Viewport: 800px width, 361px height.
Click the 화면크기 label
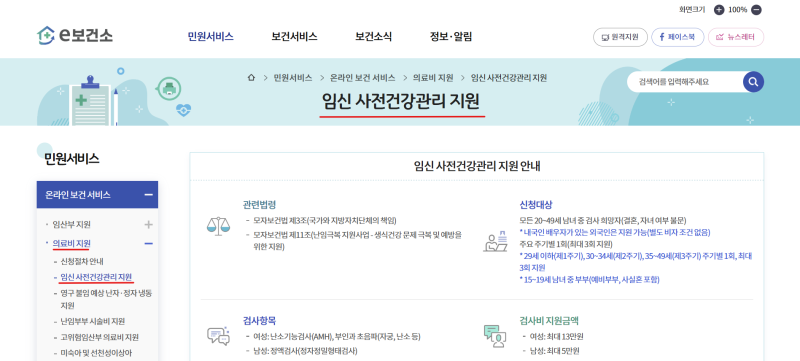(x=691, y=9)
